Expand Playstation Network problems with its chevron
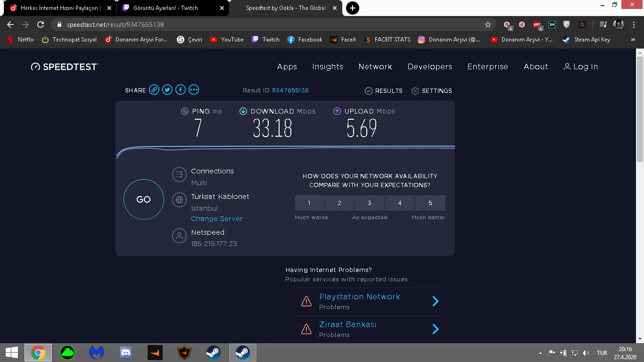 tap(436, 301)
